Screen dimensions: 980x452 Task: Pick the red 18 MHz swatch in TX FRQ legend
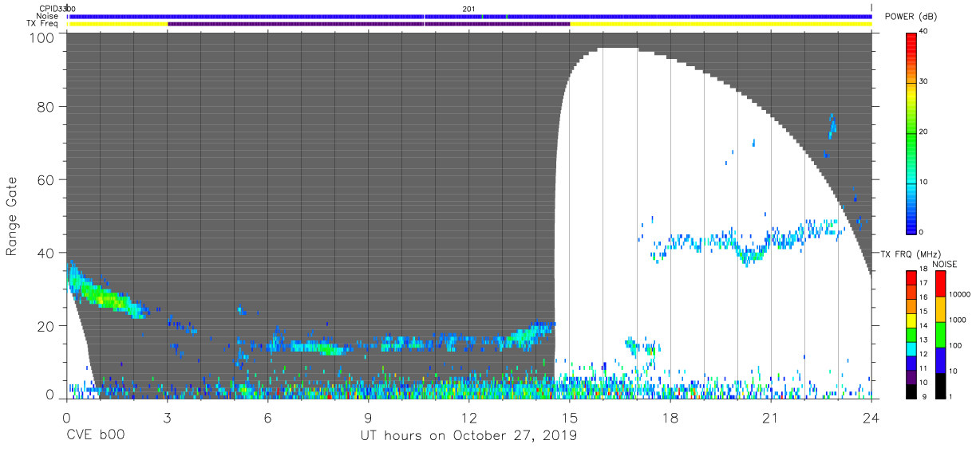[911, 277]
